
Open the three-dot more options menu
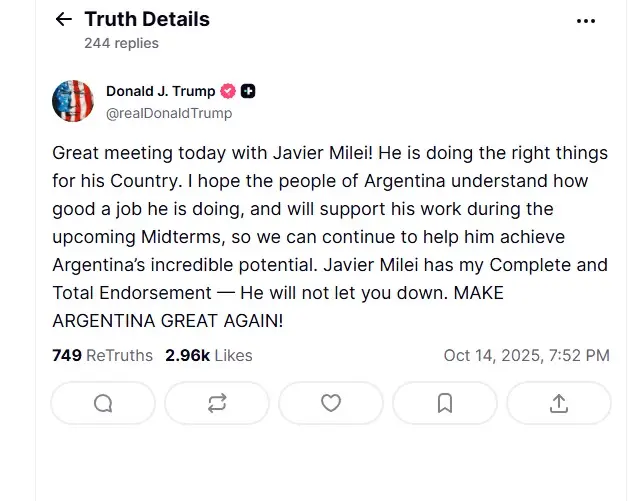(586, 20)
